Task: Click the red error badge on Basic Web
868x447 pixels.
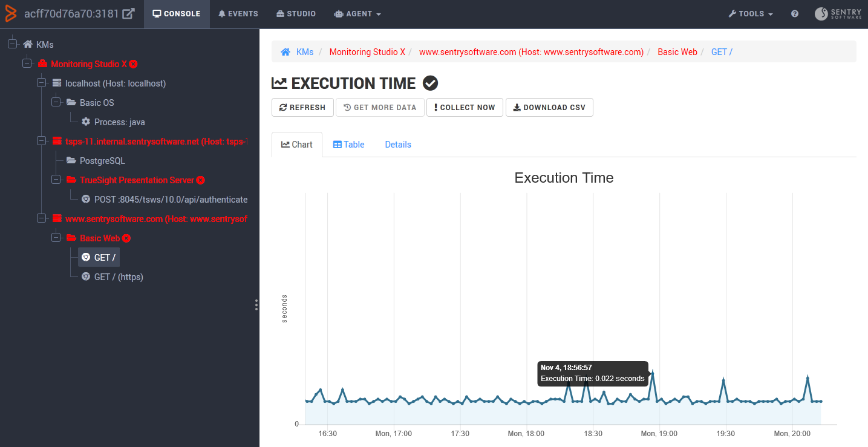Action: [128, 238]
